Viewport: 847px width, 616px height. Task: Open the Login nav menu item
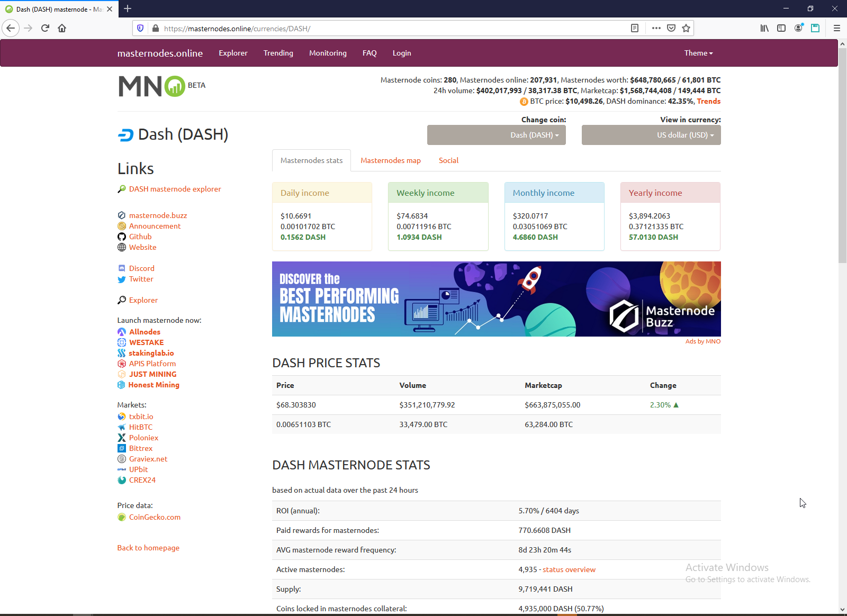click(402, 53)
